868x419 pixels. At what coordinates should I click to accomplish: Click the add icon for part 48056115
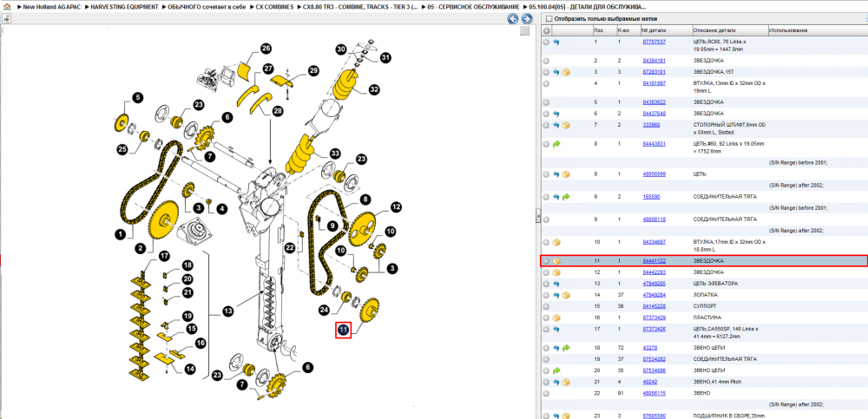pyautogui.click(x=546, y=393)
